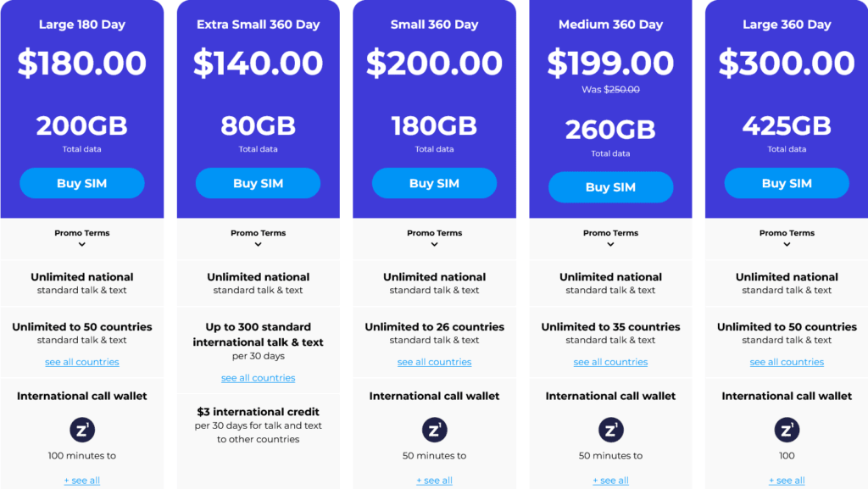868x489 pixels.
Task: Click zone icon in Medium 360 Day plan
Action: (x=610, y=430)
